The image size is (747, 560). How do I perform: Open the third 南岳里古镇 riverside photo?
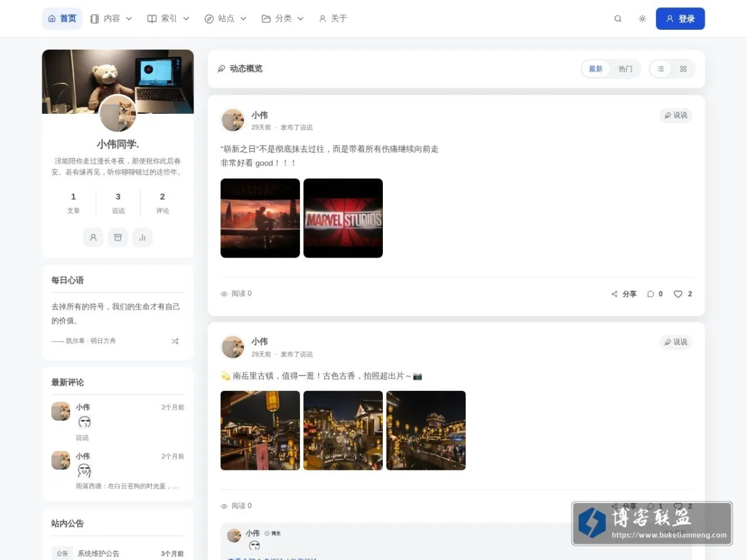426,430
